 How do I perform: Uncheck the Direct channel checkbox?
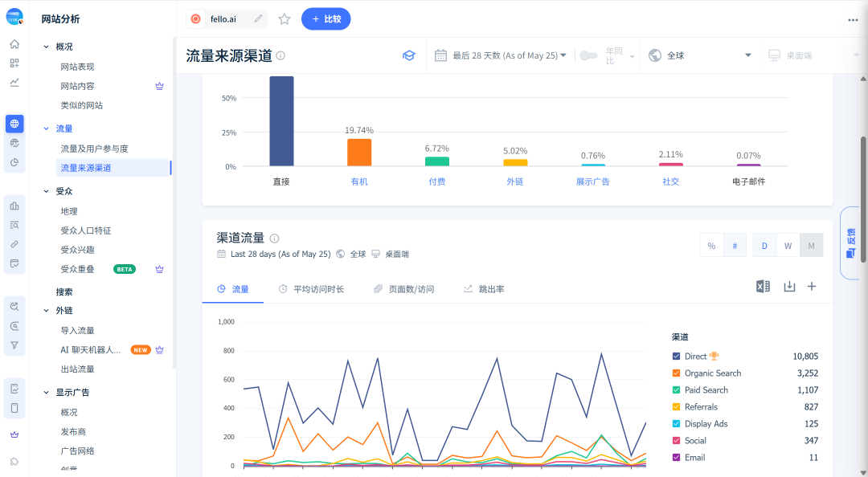(676, 357)
